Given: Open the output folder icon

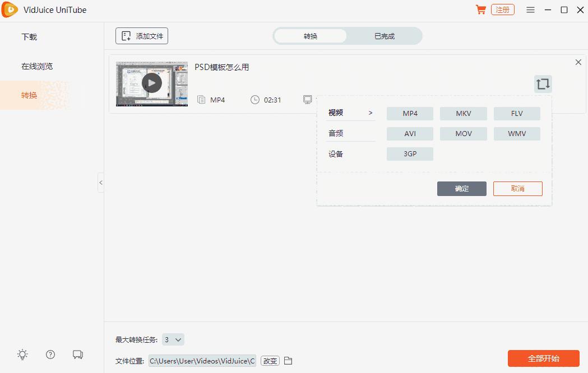Looking at the screenshot, I should pos(288,361).
